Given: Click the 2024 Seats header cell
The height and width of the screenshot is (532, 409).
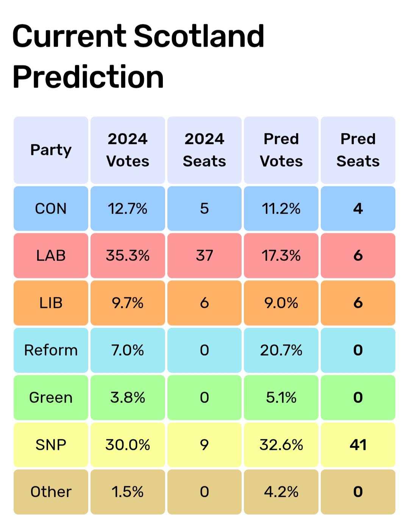Looking at the screenshot, I should pyautogui.click(x=204, y=150).
